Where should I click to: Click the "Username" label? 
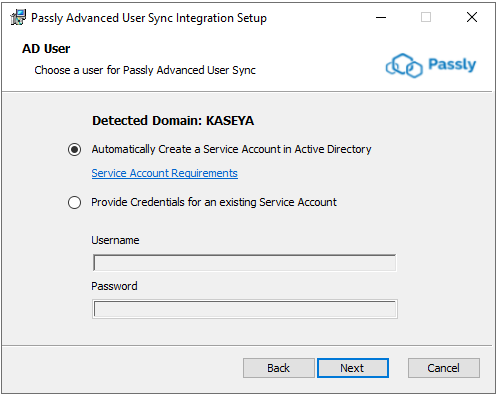pyautogui.click(x=115, y=240)
